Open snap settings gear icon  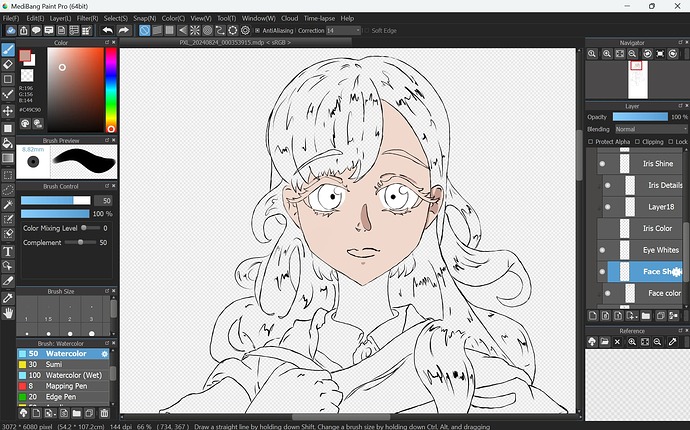[x=246, y=30]
